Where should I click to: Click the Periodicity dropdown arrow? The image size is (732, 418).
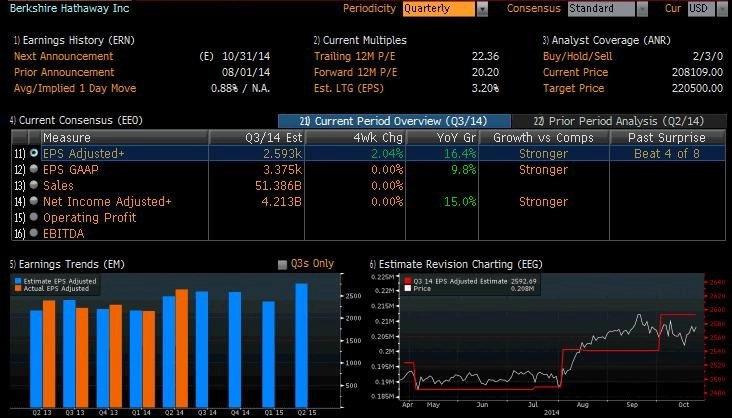(x=482, y=9)
